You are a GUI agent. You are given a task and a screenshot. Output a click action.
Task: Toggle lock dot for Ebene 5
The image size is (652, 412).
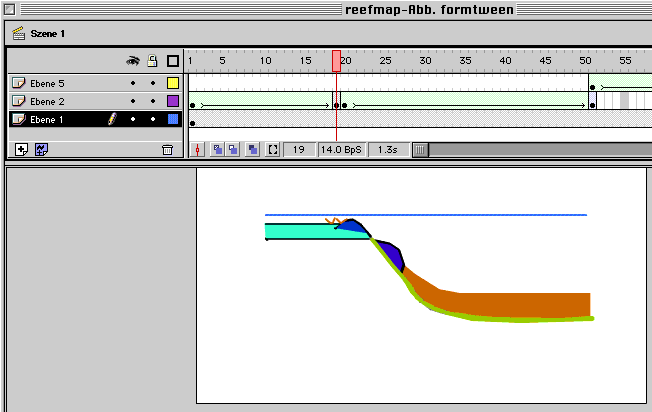click(153, 83)
